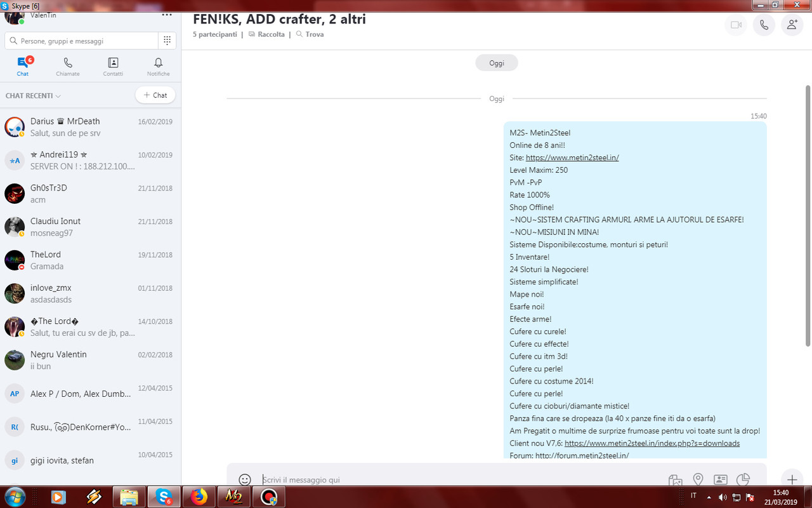Open taskbar clock showing 15:40
Viewport: 812px width, 508px height.
click(781, 497)
